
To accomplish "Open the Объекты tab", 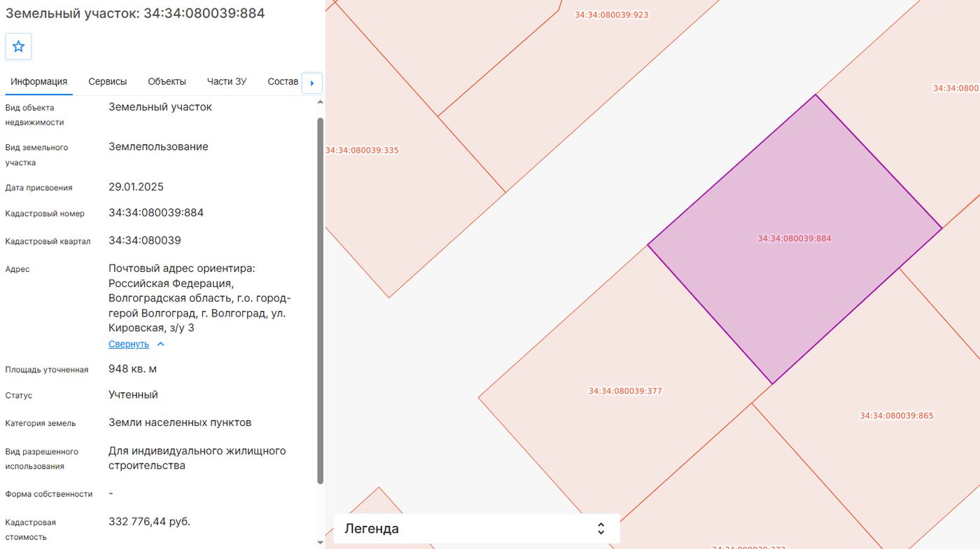I will pyautogui.click(x=167, y=81).
